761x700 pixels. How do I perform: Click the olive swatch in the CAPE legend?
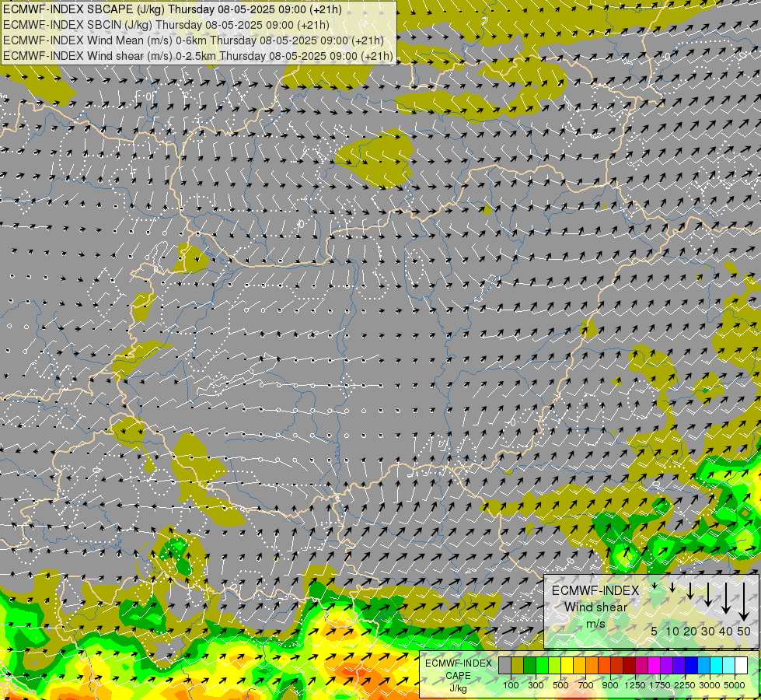click(518, 665)
